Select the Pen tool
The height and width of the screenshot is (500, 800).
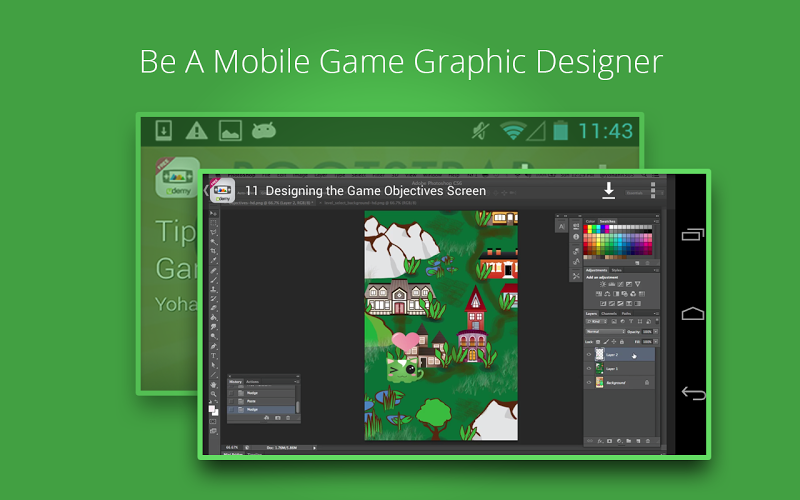pos(213,346)
